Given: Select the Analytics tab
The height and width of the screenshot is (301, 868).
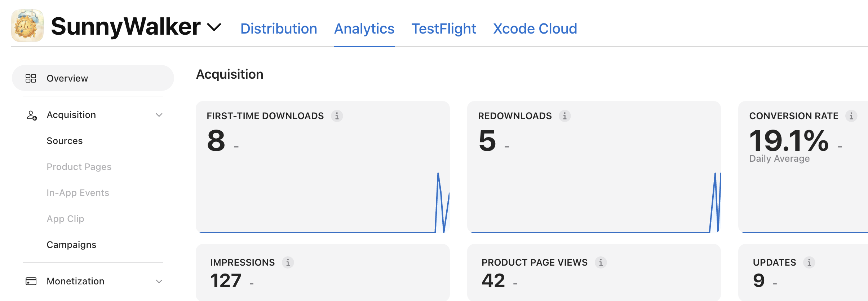Looking at the screenshot, I should [x=364, y=29].
